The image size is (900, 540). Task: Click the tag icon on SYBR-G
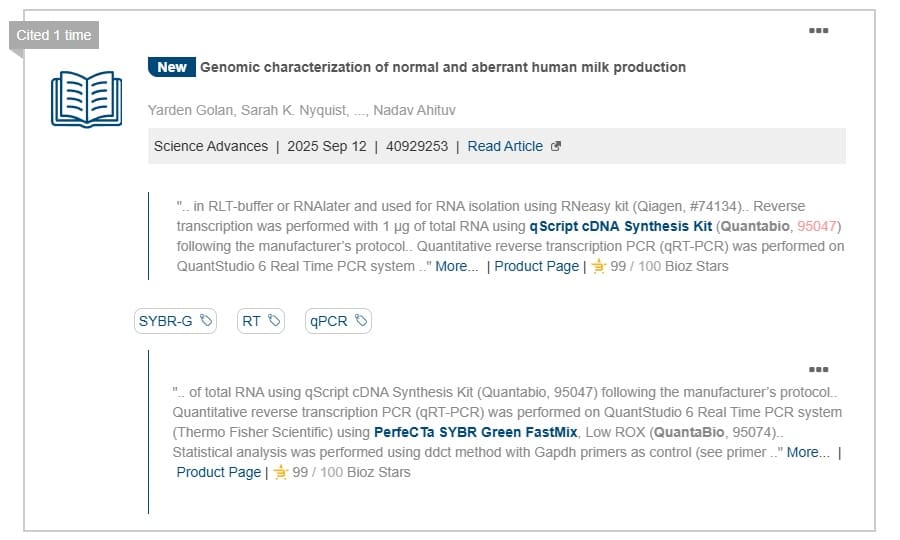click(206, 321)
